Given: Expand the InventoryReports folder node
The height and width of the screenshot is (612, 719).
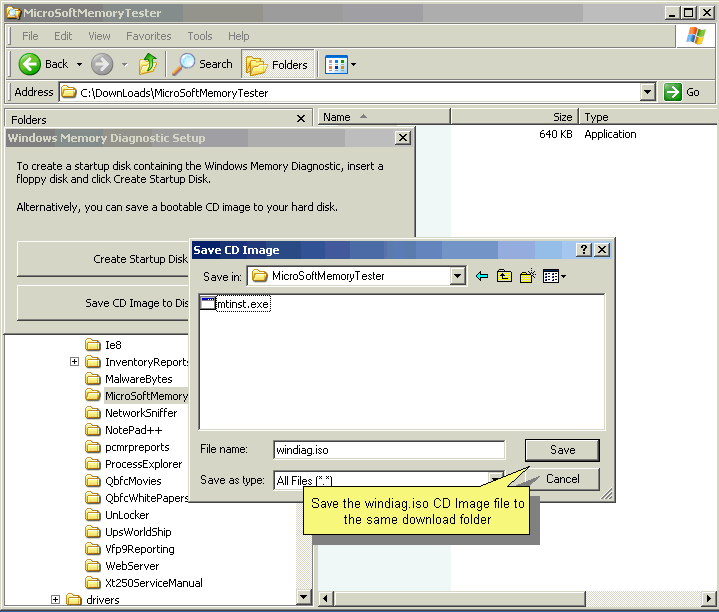Looking at the screenshot, I should tap(74, 362).
